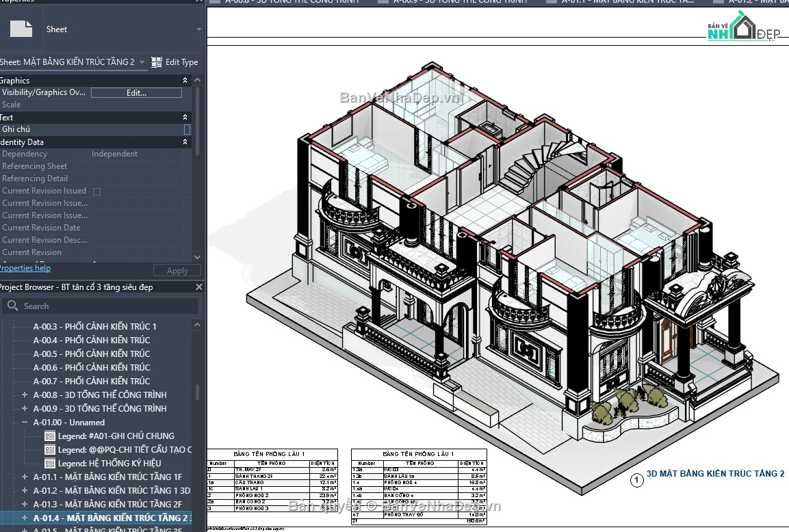Click the Edit Type button

(174, 62)
